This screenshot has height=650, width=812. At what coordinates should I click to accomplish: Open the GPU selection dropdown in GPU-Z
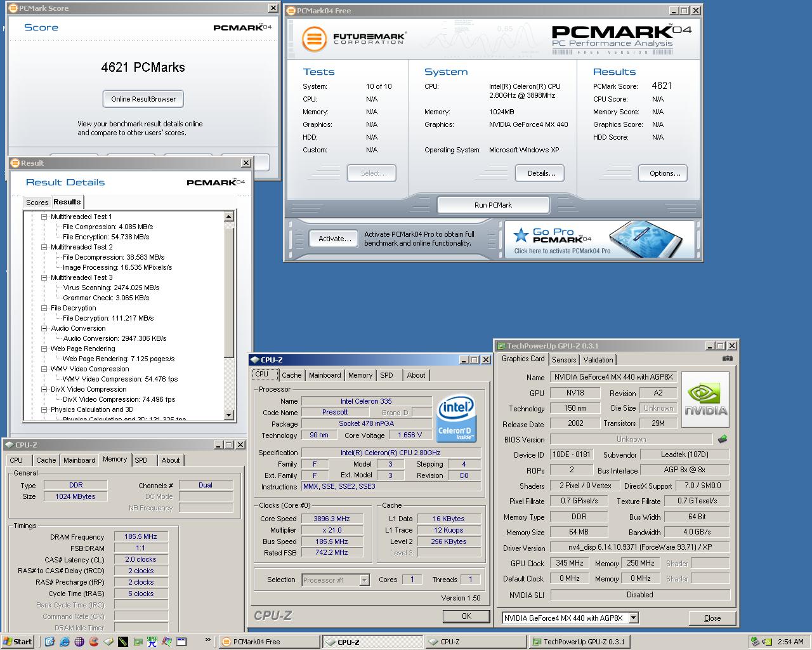pyautogui.click(x=633, y=618)
